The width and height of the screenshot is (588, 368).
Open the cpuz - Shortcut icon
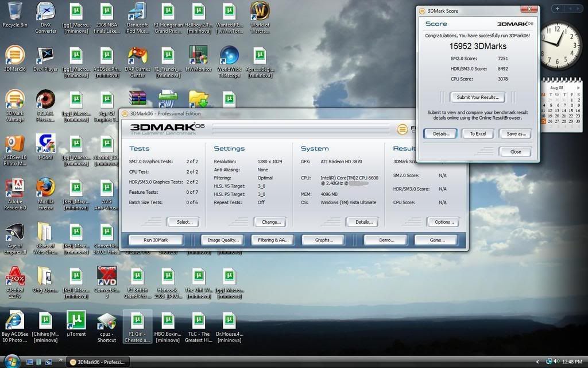(107, 327)
